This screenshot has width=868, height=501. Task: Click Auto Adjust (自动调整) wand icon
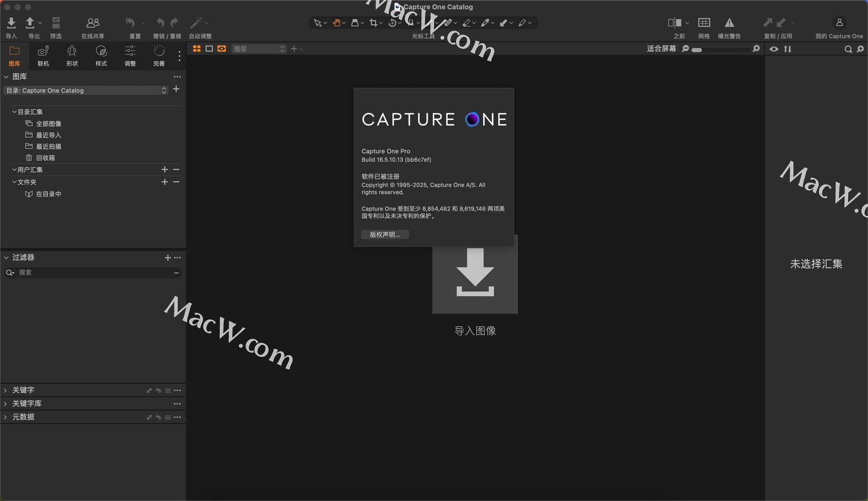[196, 23]
